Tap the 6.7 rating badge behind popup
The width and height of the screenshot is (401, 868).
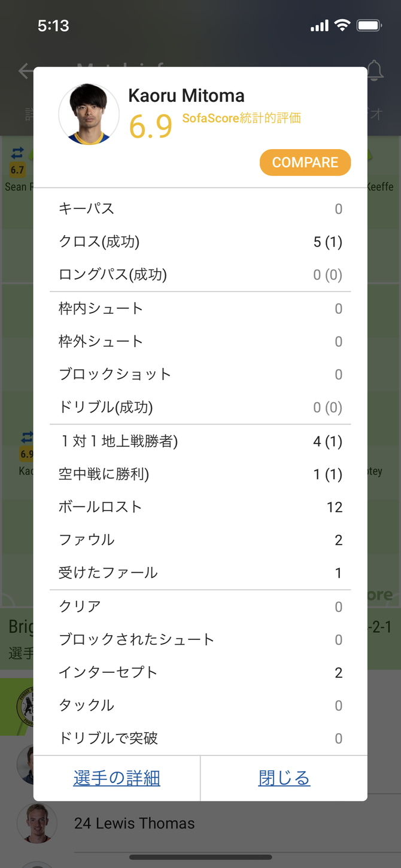click(17, 170)
